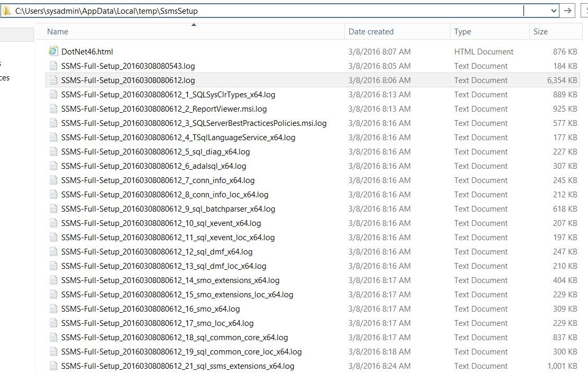The width and height of the screenshot is (588, 373).
Task: Click the icon of 4_TSqlLanguageService_x64.log
Action: (x=53, y=138)
